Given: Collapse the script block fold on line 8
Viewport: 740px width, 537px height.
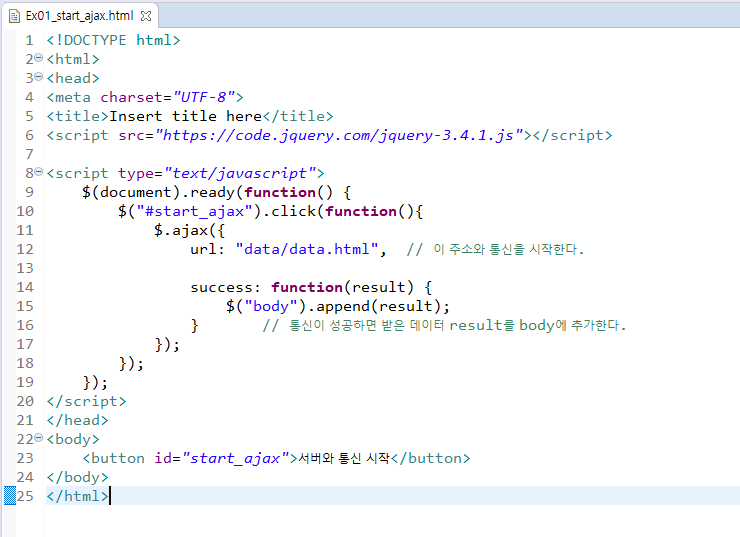Looking at the screenshot, I should tap(39, 172).
